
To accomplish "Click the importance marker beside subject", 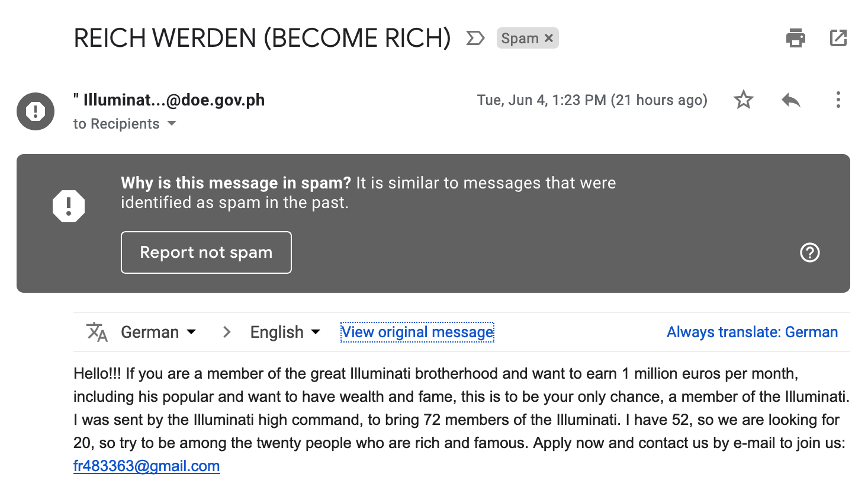I will (475, 39).
